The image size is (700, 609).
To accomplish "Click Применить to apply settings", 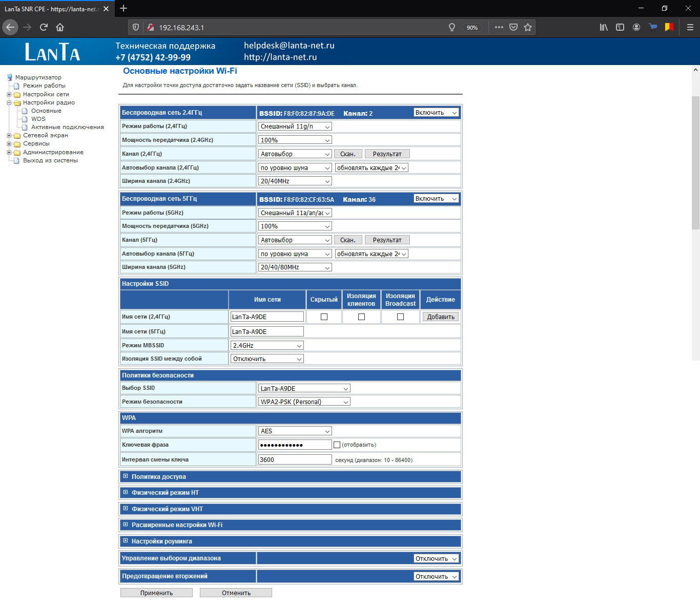I will point(156,593).
